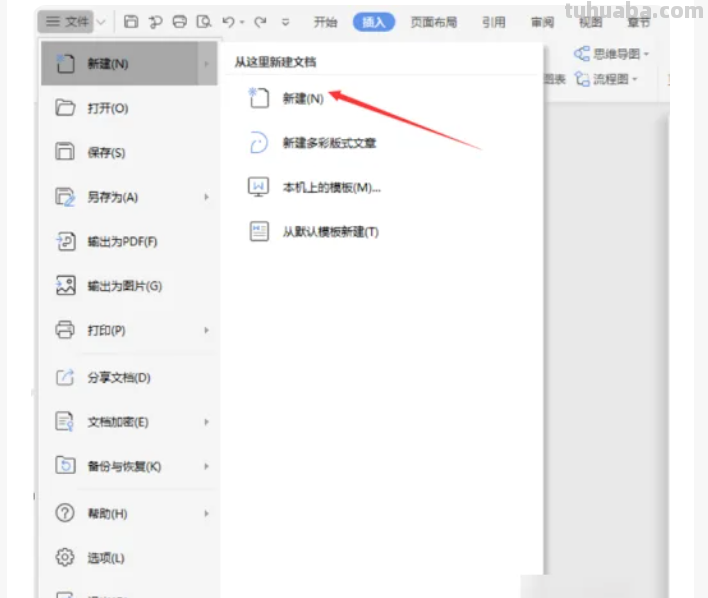Click the restore icon beside 备份与恢复(K)
This screenshot has height=598, width=708.
tap(65, 465)
